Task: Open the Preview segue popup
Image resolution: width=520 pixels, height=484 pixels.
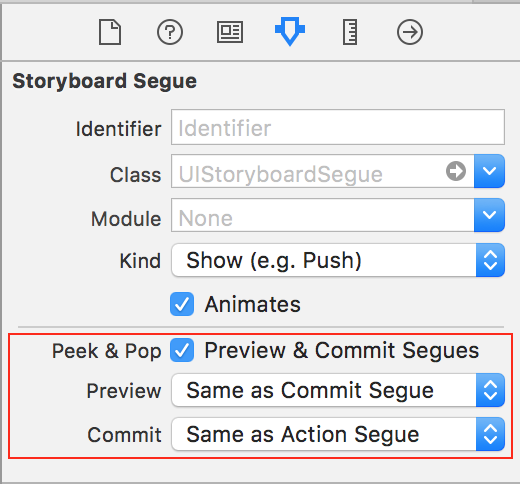Action: pos(338,390)
